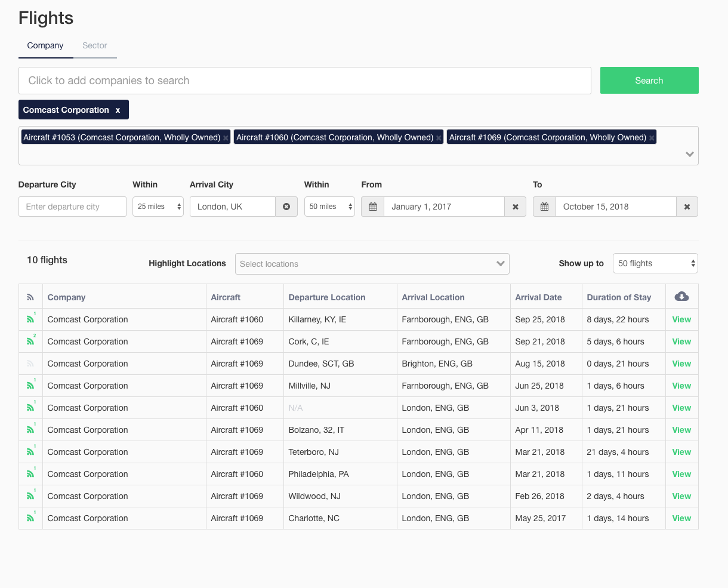Click the feed icon in the Bolzano row
The image size is (728, 588).
pos(30,430)
